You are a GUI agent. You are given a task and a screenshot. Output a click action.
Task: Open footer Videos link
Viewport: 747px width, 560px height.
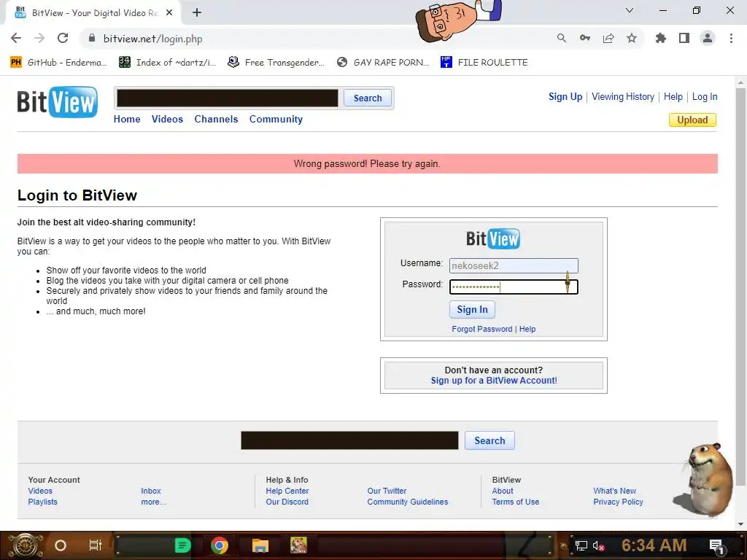click(x=40, y=491)
